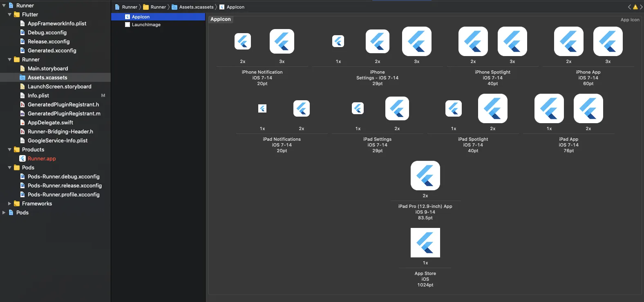Click the GoogleService-Info.plist file icon
Screen dimensions: 644x302
pyautogui.click(x=22, y=140)
